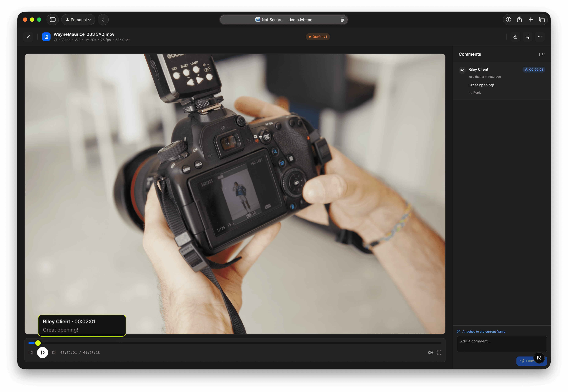Close the video viewer with the X button

[28, 37]
